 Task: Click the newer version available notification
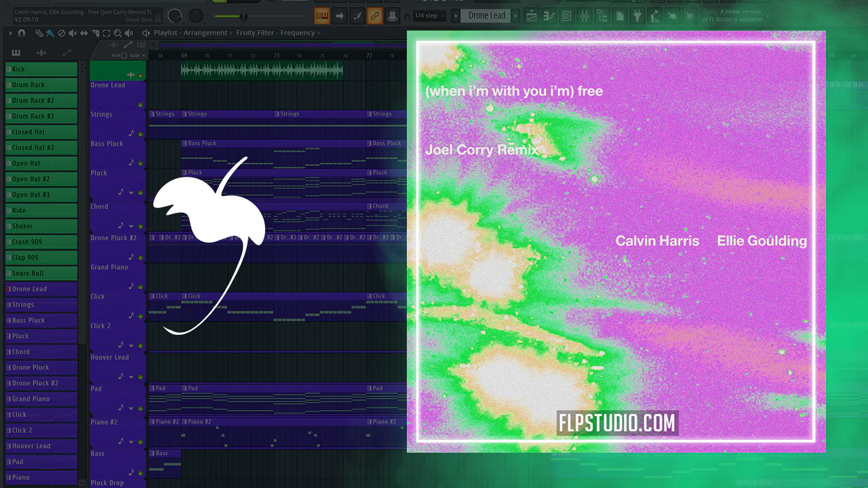point(732,16)
